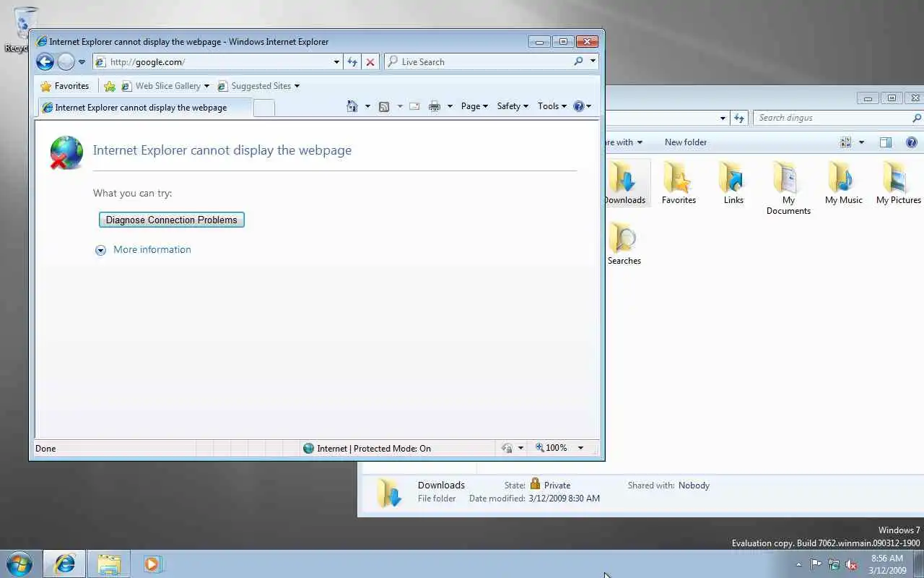Open the Safety menu
This screenshot has width=924, height=578.
pos(513,106)
